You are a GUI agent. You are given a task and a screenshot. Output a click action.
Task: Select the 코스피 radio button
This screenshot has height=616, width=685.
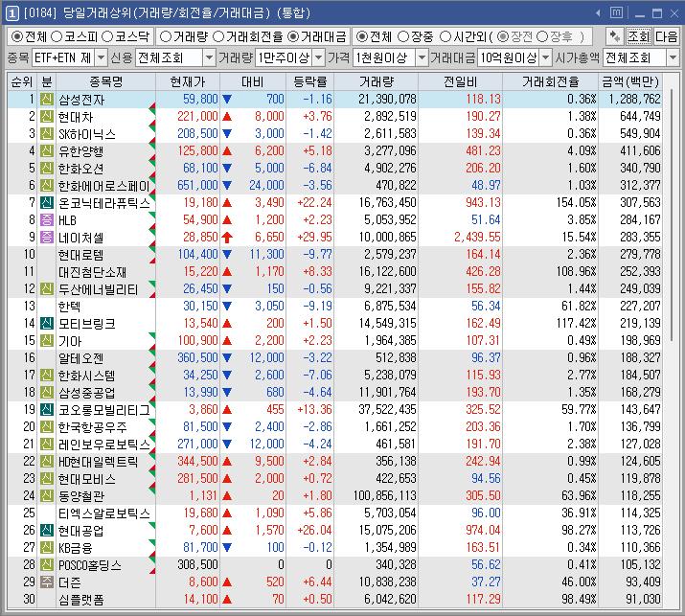click(x=57, y=36)
